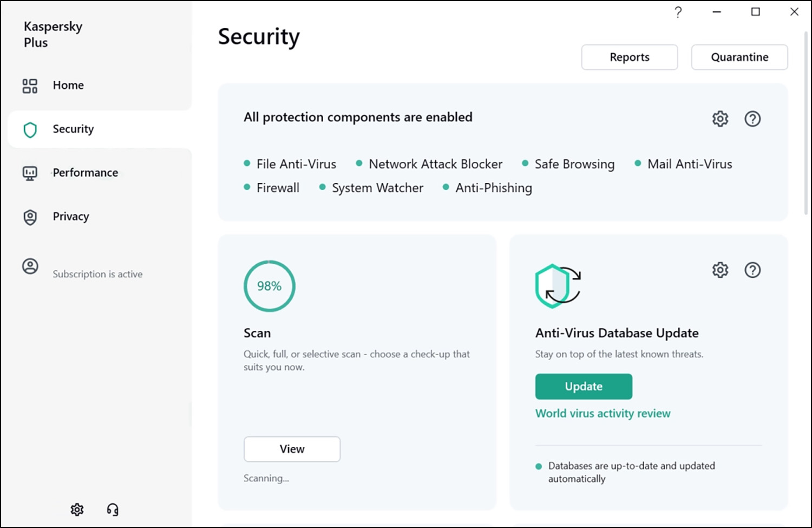Open the Reports button
Image resolution: width=812 pixels, height=528 pixels.
point(630,57)
